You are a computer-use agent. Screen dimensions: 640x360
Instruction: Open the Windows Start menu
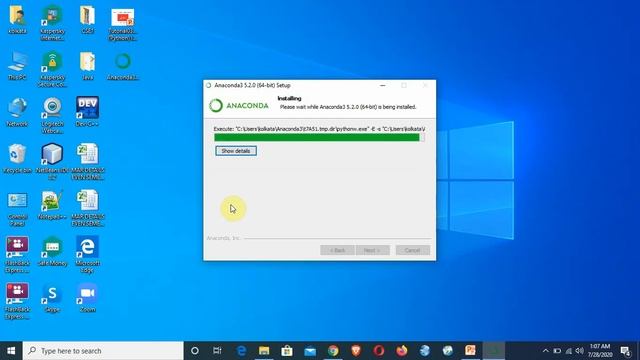[11, 351]
